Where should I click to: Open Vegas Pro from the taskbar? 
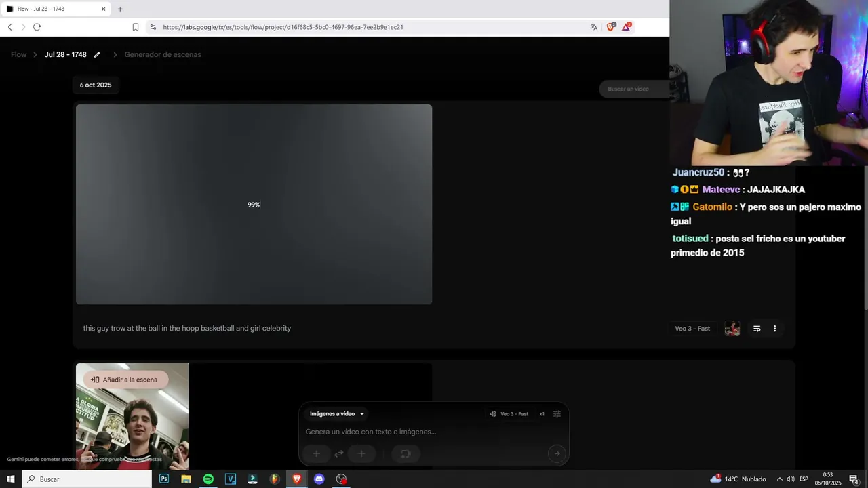231,479
